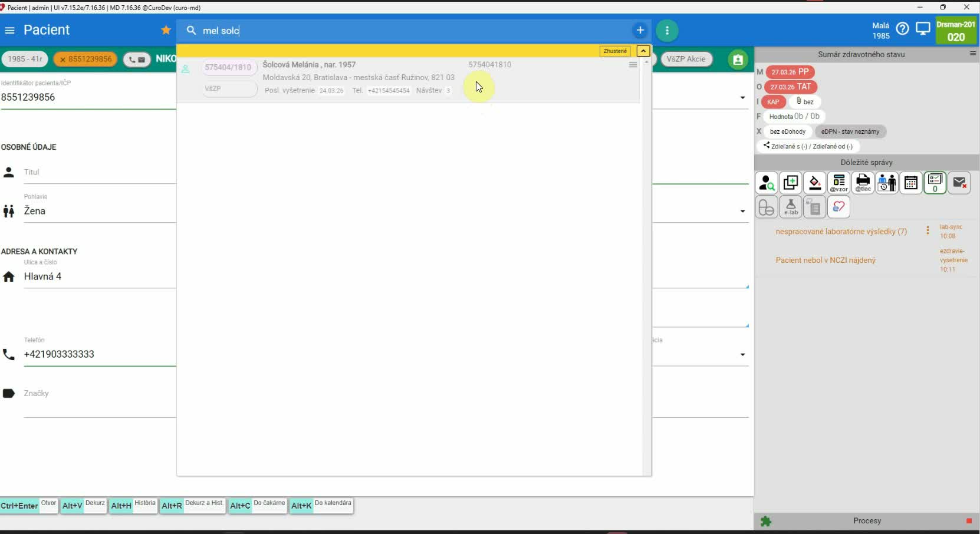Open patient search icon in Dôležité správy toolbar
The width and height of the screenshot is (980, 534).
coord(767,183)
